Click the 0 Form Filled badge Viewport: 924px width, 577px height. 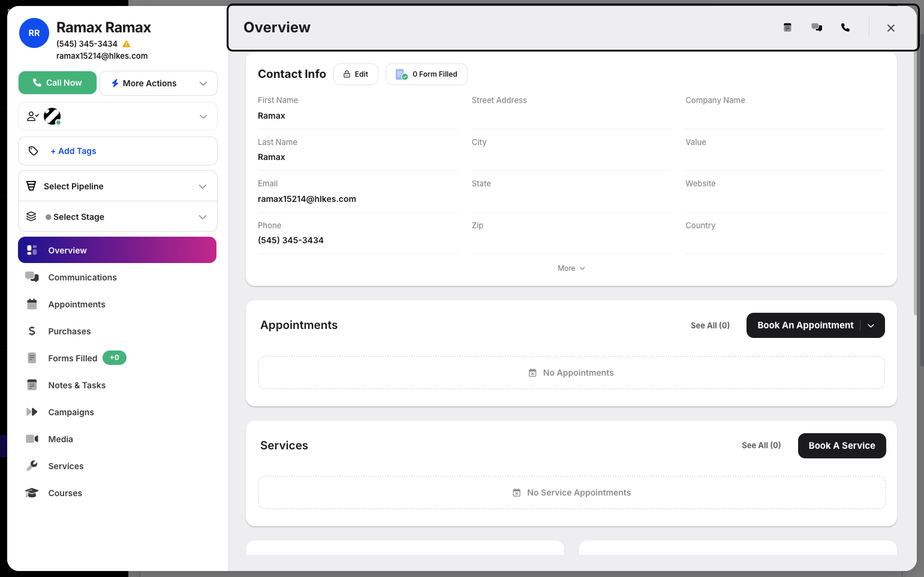point(426,74)
